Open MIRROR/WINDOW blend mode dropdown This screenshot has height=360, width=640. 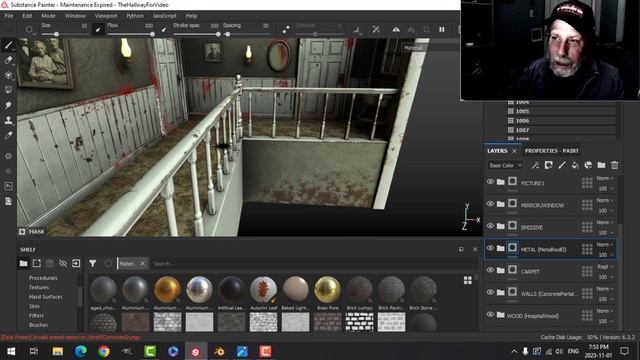click(605, 200)
